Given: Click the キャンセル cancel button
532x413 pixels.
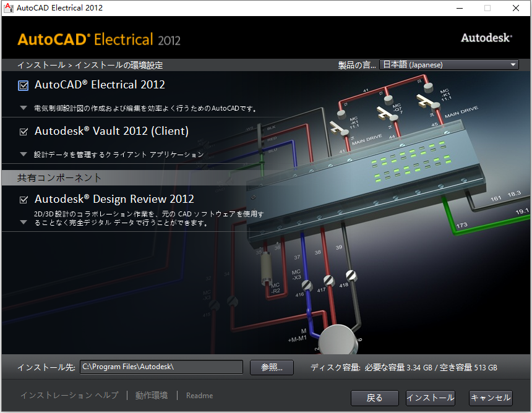Looking at the screenshot, I should pyautogui.click(x=491, y=398).
